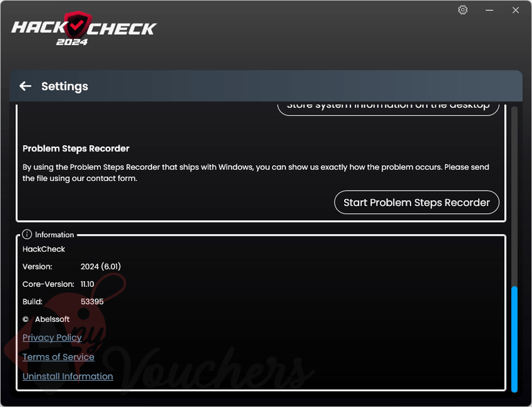The width and height of the screenshot is (532, 407).
Task: Click the scrollbar track above the blue thumb
Action: click(514, 196)
